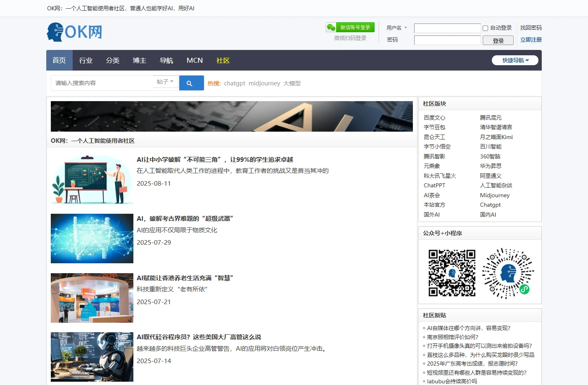
Task: Click the 立即注册 link
Action: pyautogui.click(x=531, y=40)
